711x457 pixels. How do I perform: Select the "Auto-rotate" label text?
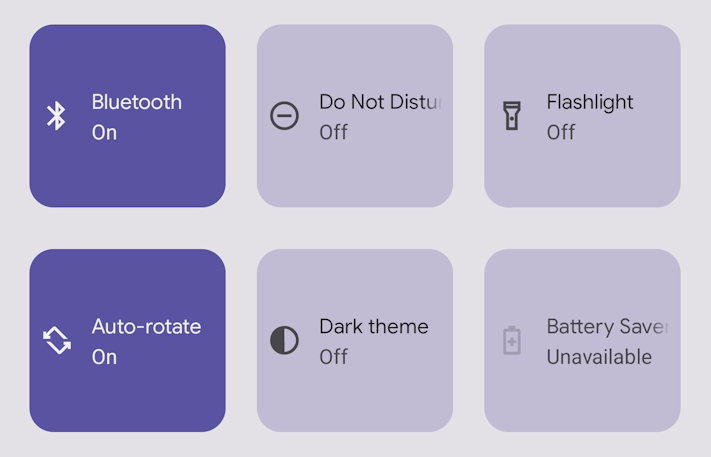[146, 326]
